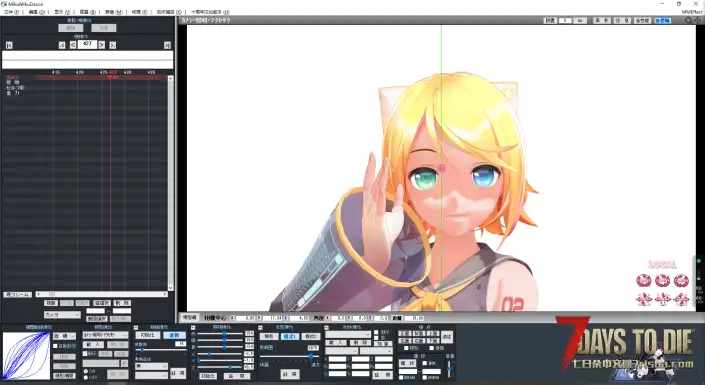
Task: Go to the next keyframe
Action: coord(113,45)
